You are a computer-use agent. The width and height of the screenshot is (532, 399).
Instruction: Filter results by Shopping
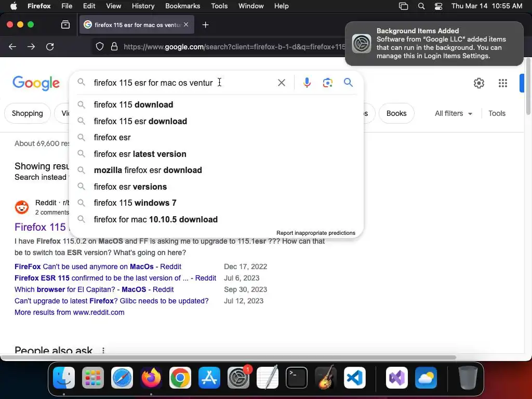(27, 113)
